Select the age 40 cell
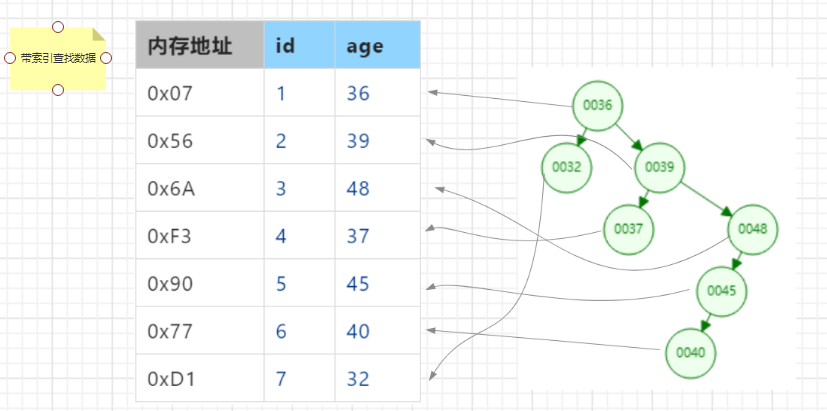This screenshot has width=827, height=411. [378, 331]
